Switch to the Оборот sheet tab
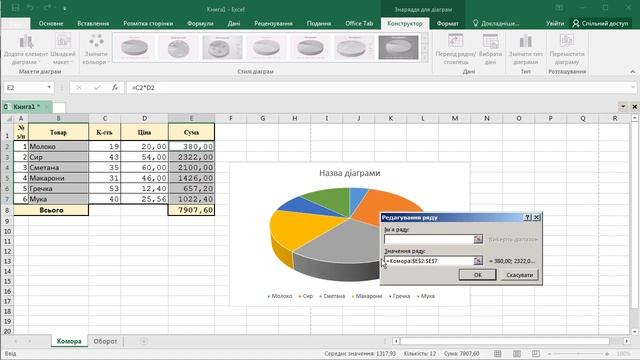640x360 pixels. 105,341
